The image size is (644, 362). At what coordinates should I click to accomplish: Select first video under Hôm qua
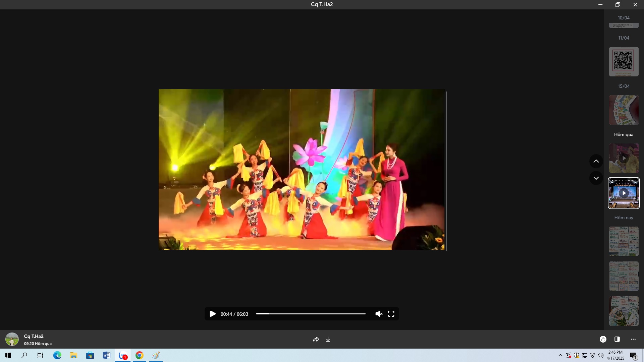click(x=624, y=158)
